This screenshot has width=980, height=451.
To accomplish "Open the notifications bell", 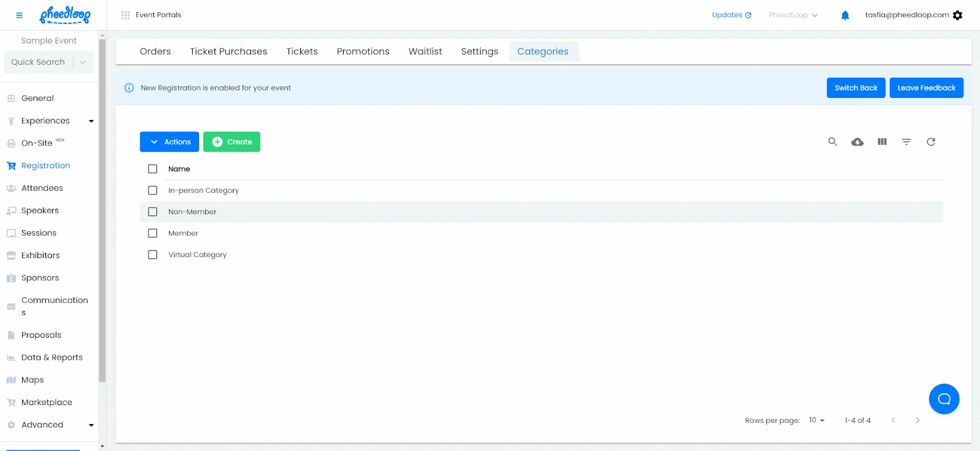I will tap(845, 15).
